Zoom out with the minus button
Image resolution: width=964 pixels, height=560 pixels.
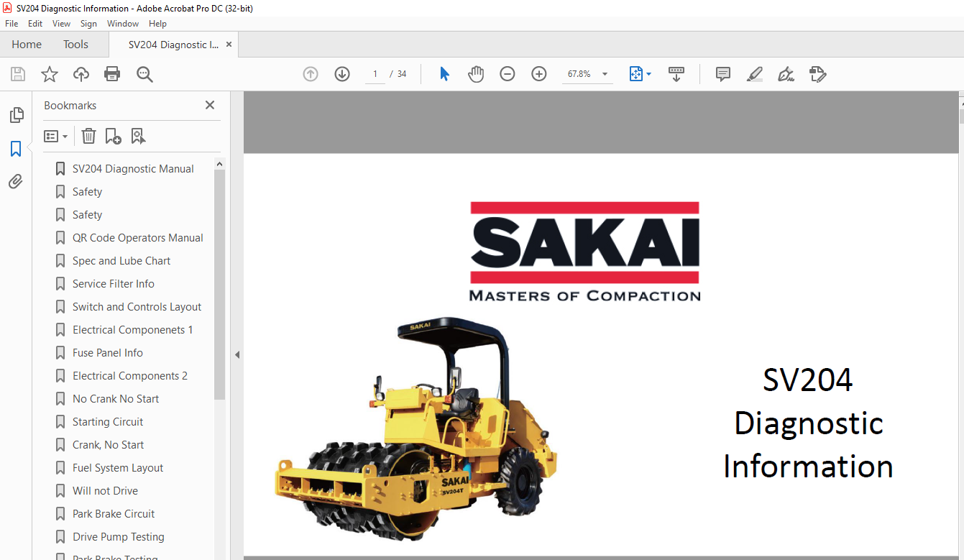pos(508,74)
